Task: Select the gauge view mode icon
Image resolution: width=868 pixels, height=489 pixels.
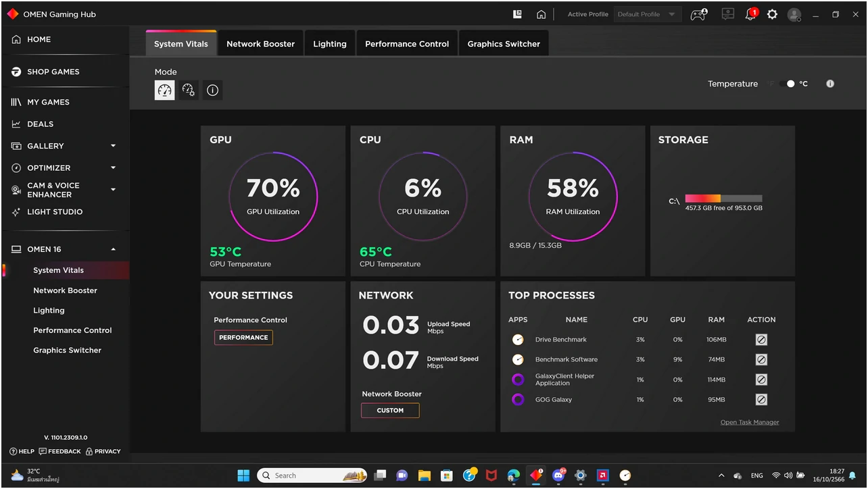Action: [x=164, y=90]
